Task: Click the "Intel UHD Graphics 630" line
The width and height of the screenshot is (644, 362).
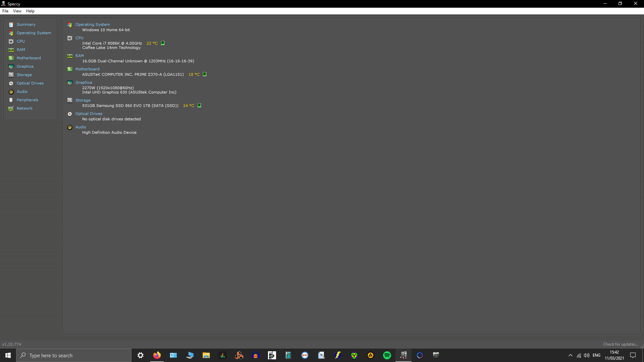Action: [129, 92]
